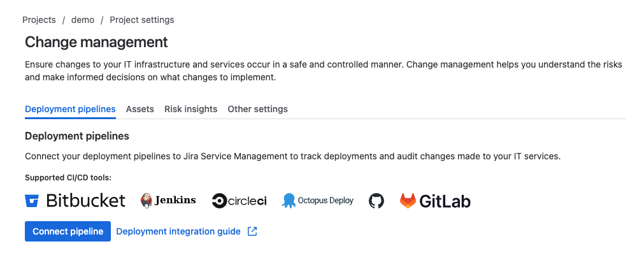644x260 pixels.
Task: Click the Jenkins butler mascot icon
Action: click(147, 201)
